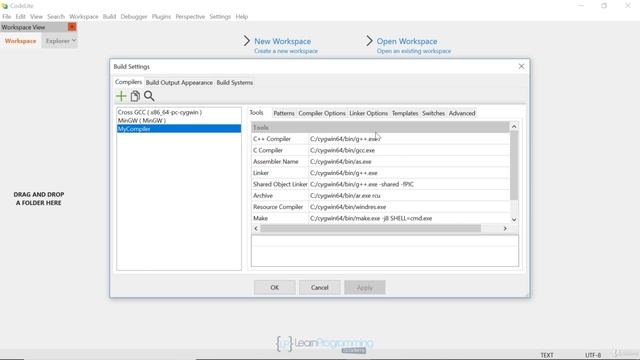Select the Tools sub-tab

[x=256, y=113]
